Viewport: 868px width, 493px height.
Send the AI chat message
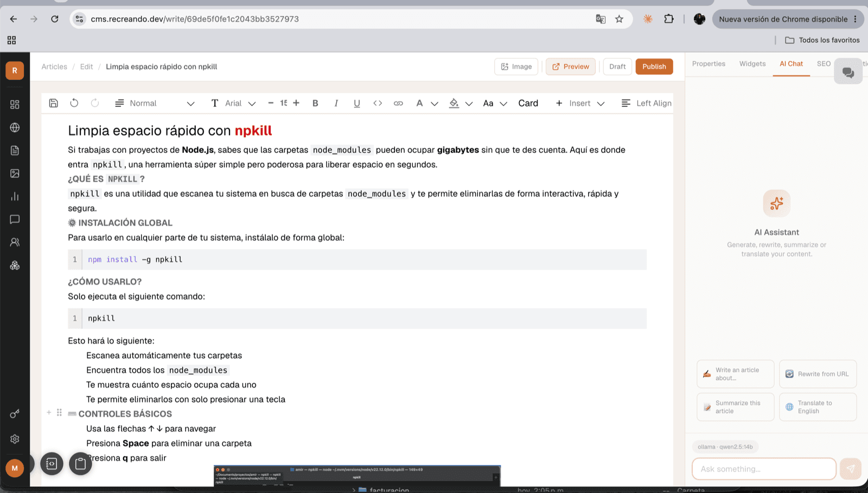click(x=850, y=469)
